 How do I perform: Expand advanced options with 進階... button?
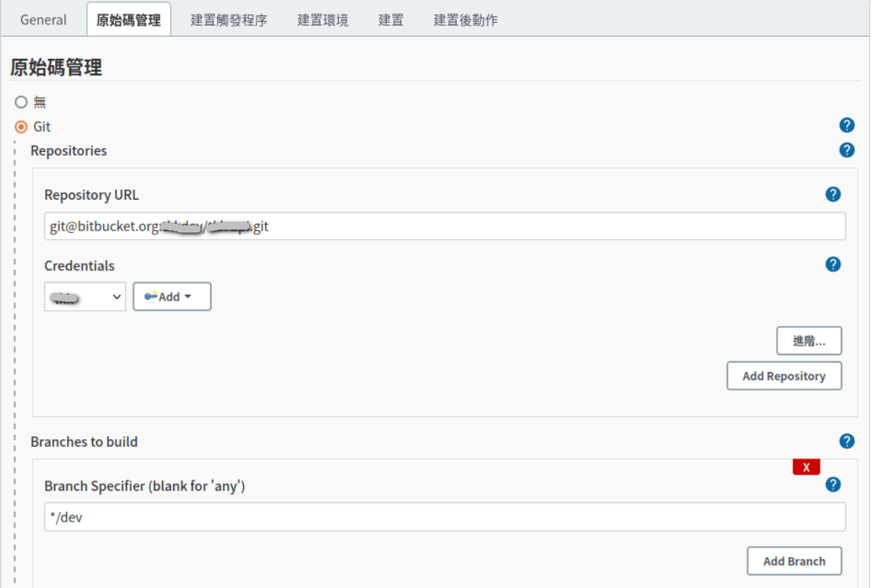(808, 340)
